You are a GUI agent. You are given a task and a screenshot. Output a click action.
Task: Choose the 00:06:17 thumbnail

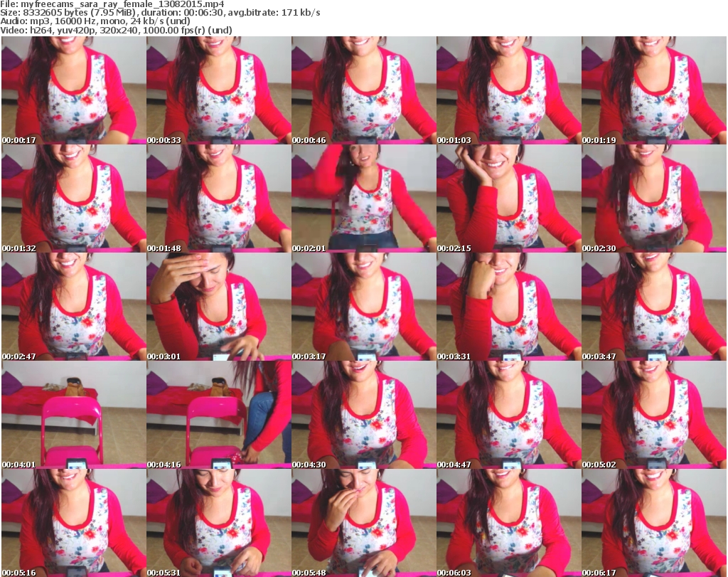[x=654, y=523]
